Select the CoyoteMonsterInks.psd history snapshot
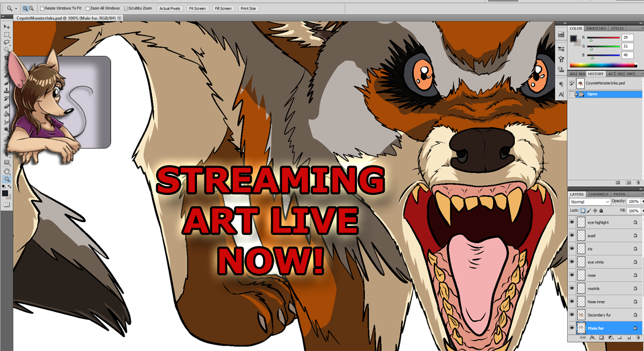The width and height of the screenshot is (644, 351). 605,83
